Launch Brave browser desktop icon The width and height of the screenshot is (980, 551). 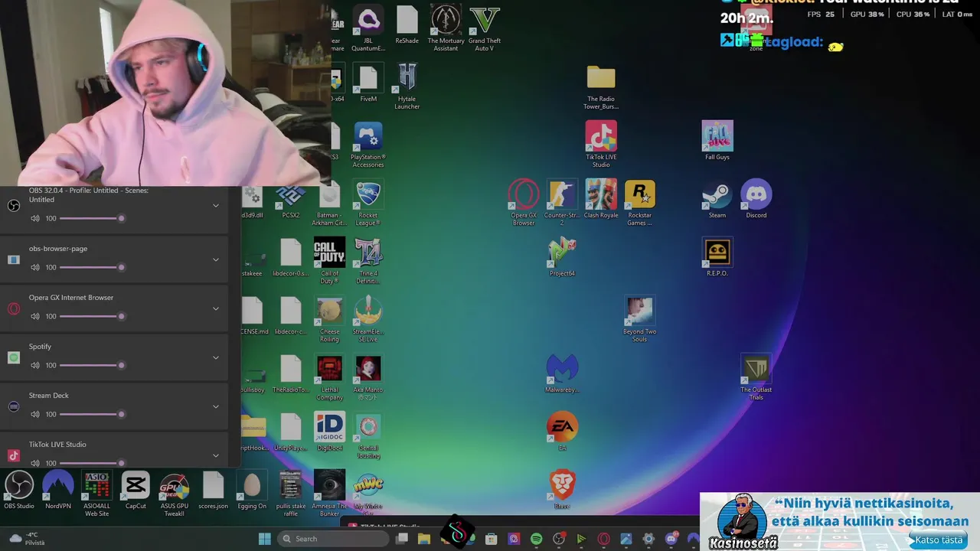[562, 490]
